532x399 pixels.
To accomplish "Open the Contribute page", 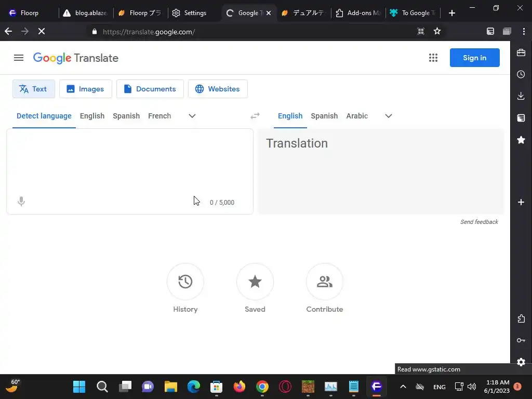I will coord(325,282).
